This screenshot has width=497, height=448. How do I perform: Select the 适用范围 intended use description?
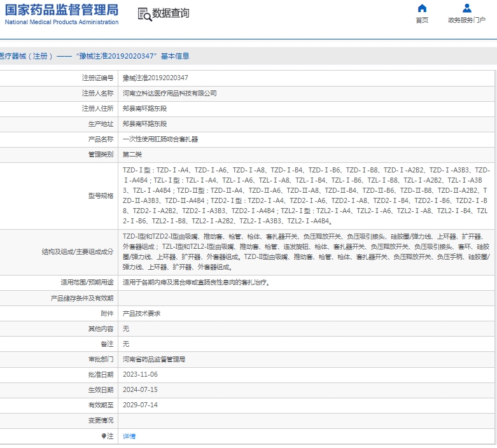196,282
